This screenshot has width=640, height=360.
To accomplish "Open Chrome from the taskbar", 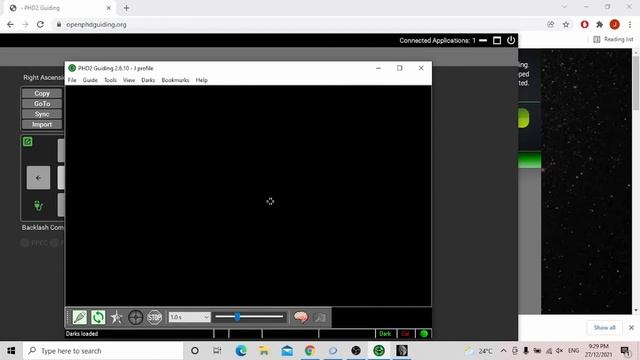I will pyautogui.click(x=310, y=351).
